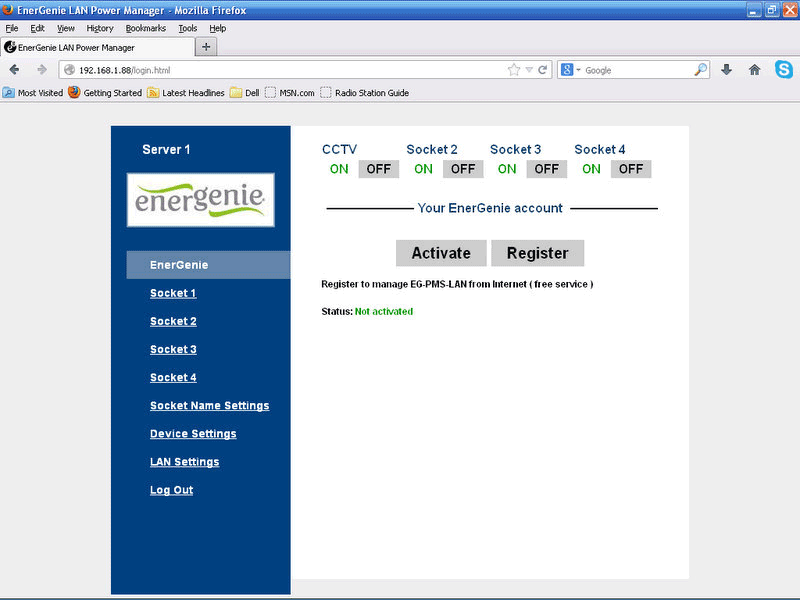Image resolution: width=800 pixels, height=600 pixels.
Task: Click the Firefox back arrow button
Action: (14, 70)
